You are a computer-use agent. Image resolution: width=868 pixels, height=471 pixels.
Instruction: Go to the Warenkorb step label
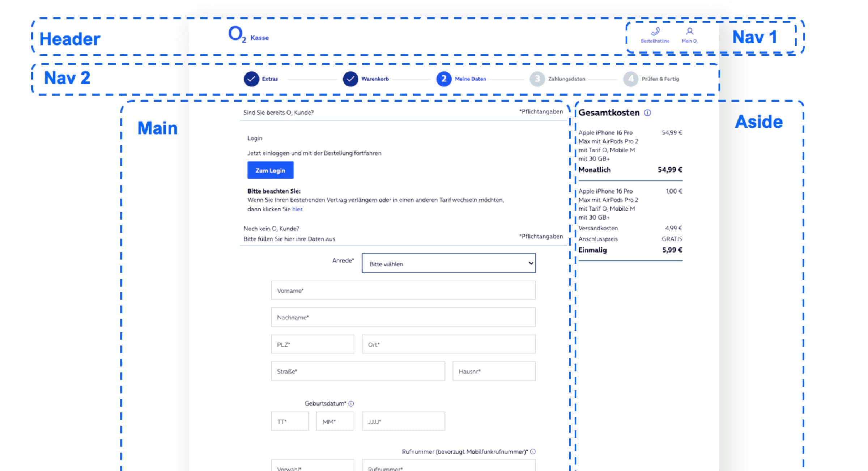click(375, 79)
